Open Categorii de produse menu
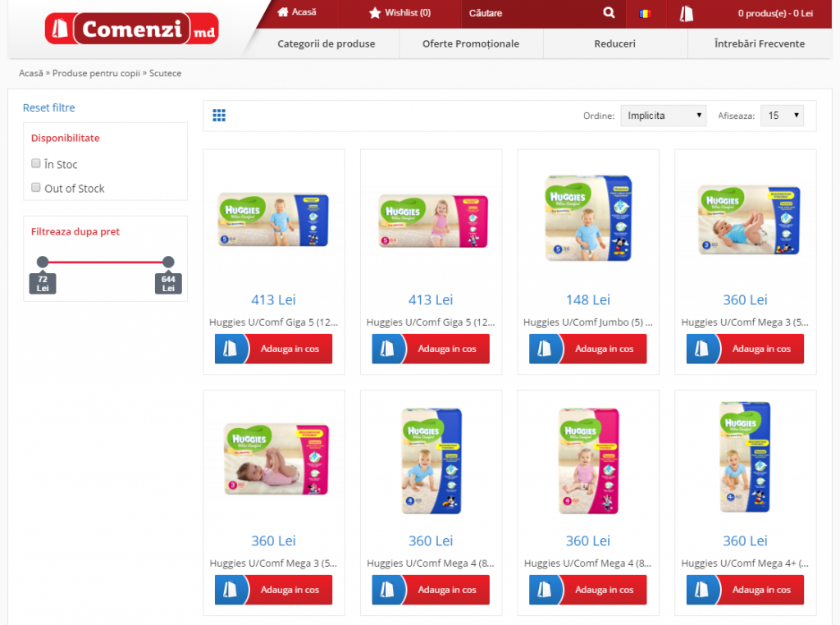 tap(326, 44)
